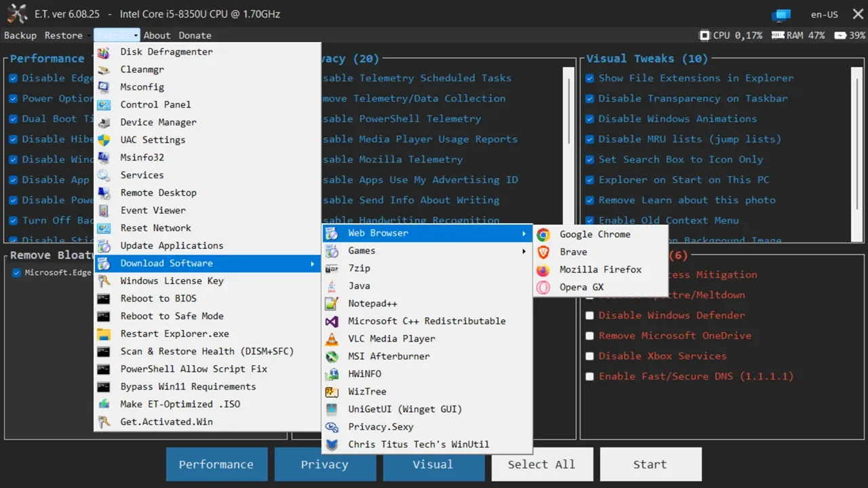Click the Update Applications icon
Viewport: 868px width, 488px height.
(x=104, y=245)
